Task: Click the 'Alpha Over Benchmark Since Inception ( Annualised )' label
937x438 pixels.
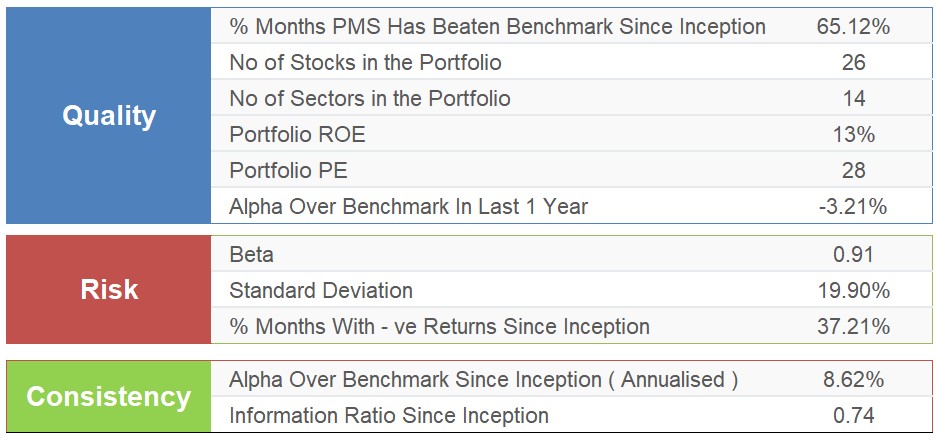Action: [483, 379]
